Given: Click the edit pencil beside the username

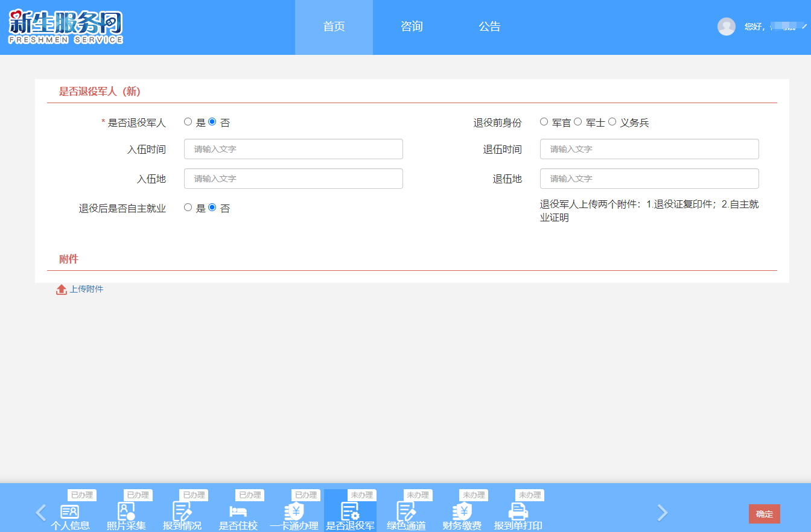Looking at the screenshot, I should pos(804,27).
